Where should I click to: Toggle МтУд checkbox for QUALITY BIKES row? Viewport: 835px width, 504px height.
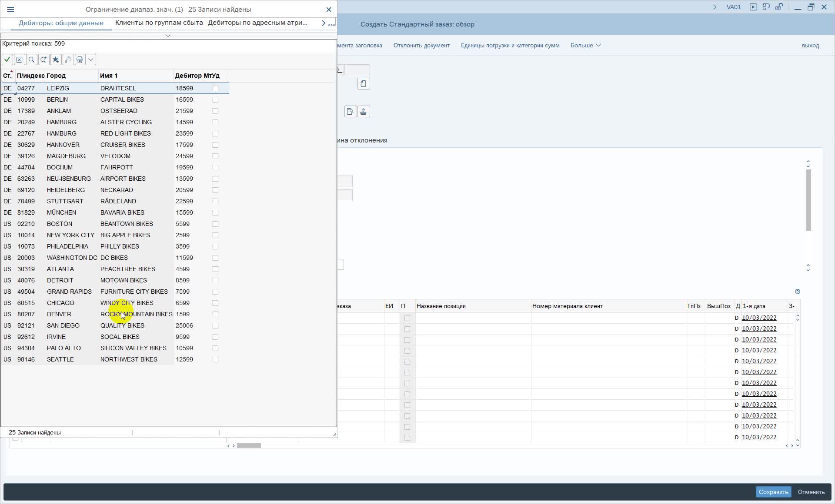click(x=215, y=325)
